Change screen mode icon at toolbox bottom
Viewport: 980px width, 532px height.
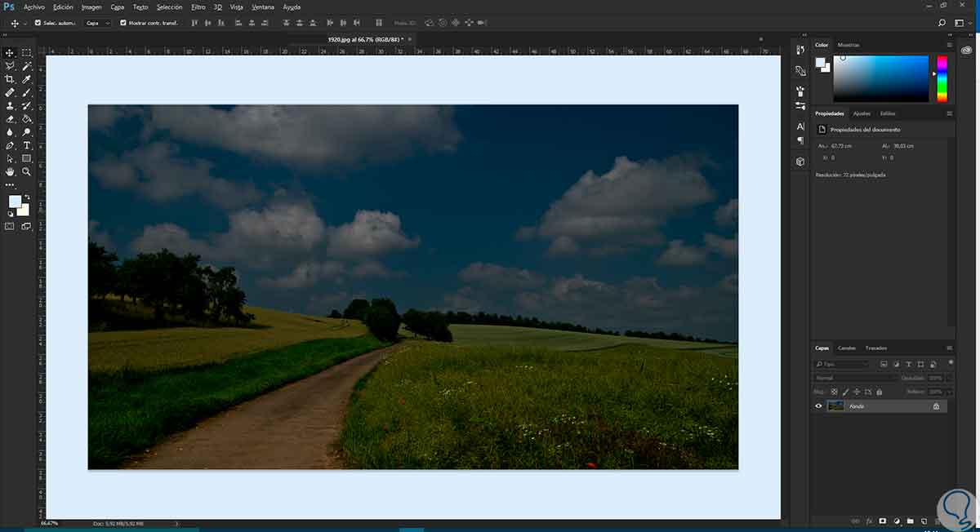pyautogui.click(x=26, y=226)
